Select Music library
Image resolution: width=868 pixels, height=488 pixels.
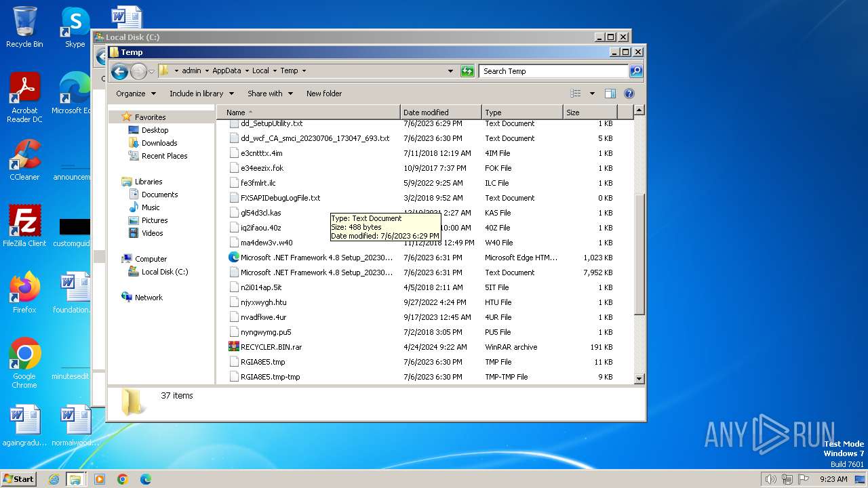tap(151, 207)
